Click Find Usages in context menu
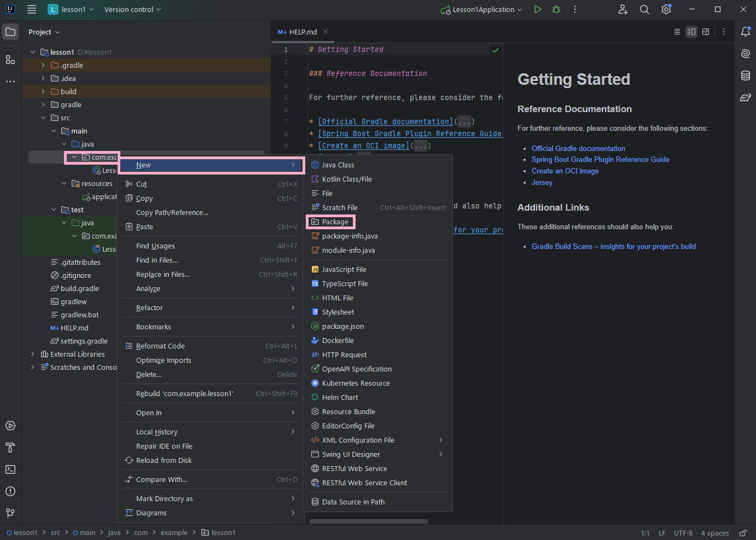This screenshot has height=540, width=756. point(211,246)
